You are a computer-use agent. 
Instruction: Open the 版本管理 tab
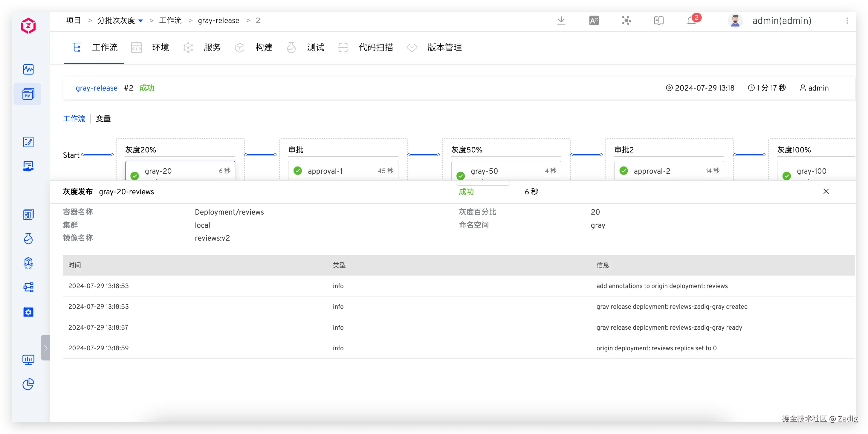(444, 48)
